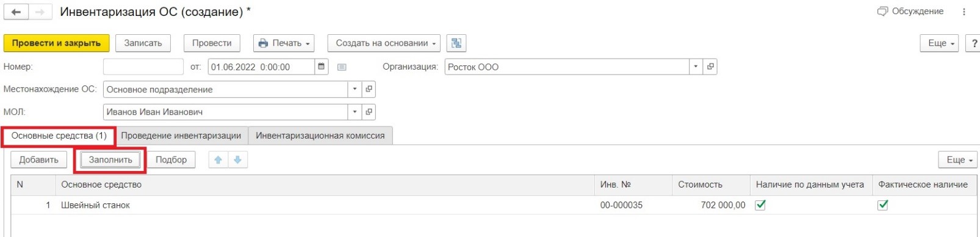This screenshot has height=237, width=980.
Task: Move row up with the blue arrow
Action: [218, 160]
